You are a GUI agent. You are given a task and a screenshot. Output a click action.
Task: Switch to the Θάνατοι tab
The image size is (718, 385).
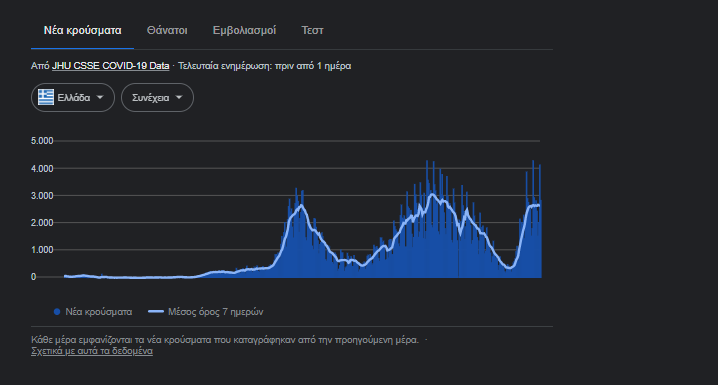click(167, 31)
